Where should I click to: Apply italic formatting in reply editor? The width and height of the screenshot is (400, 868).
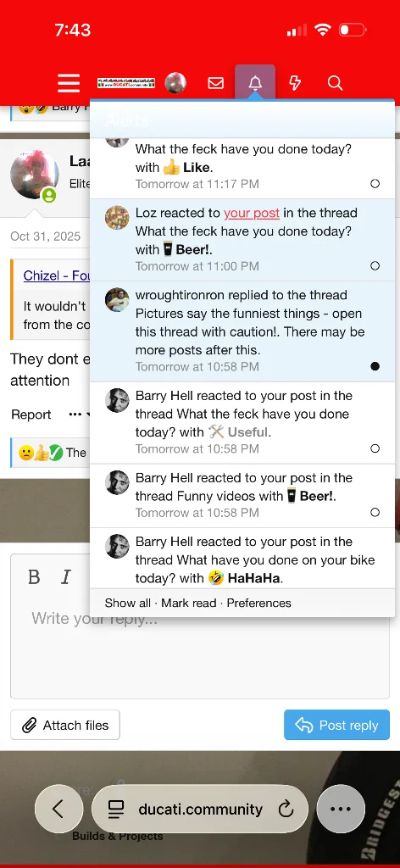click(x=66, y=577)
